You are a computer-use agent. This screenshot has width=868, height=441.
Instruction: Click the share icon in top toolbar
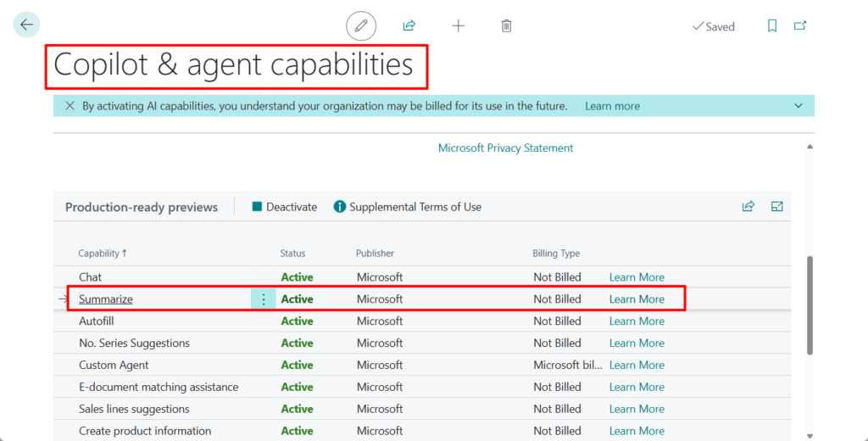409,26
